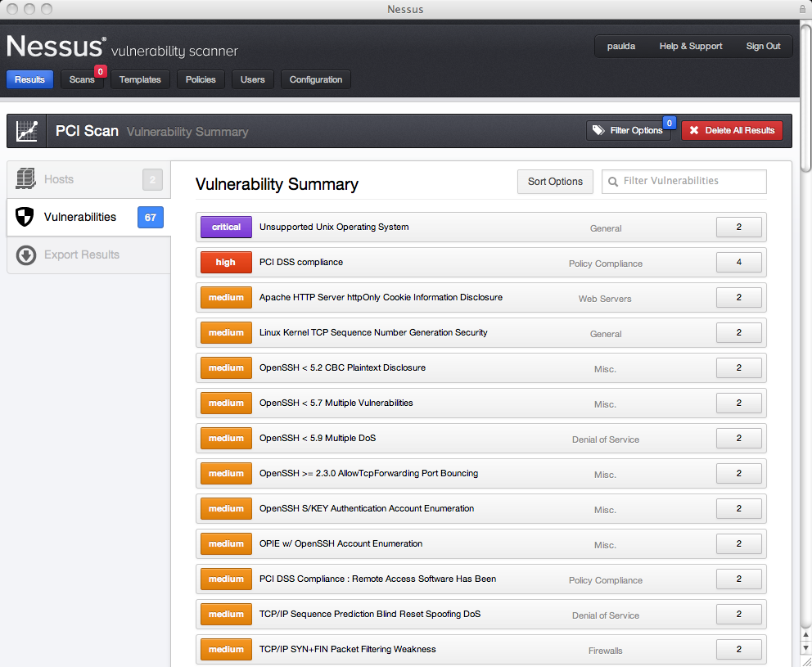
Task: Click count 4 on PCI DSS compliance row
Action: (x=739, y=262)
